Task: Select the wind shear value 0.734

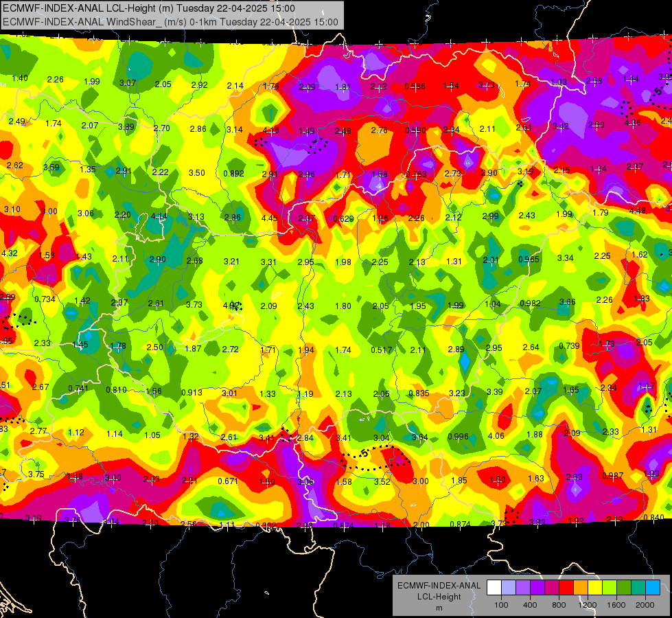Action: [45, 299]
